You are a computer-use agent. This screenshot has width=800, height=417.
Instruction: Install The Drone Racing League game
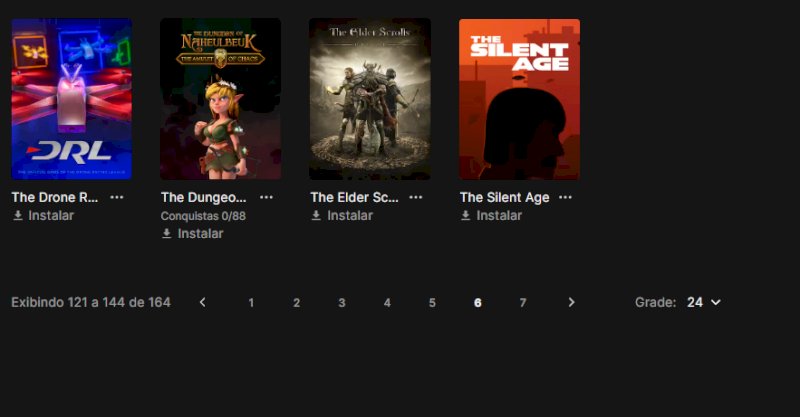tap(43, 215)
